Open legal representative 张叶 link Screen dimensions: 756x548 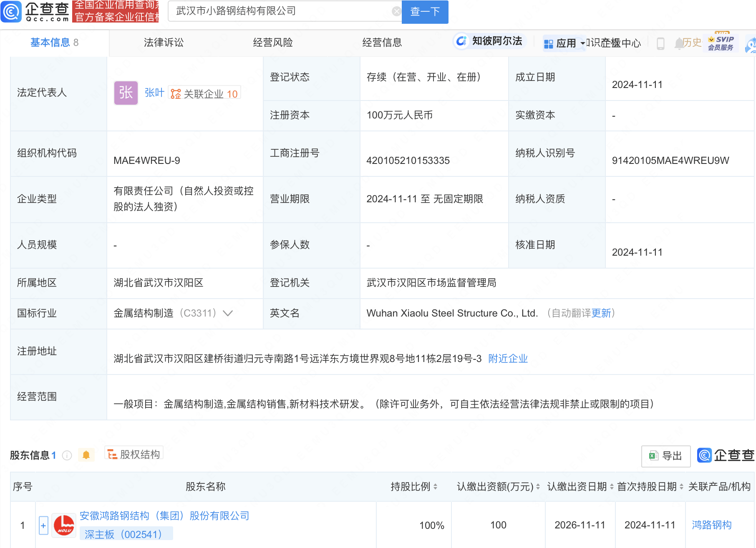point(154,93)
